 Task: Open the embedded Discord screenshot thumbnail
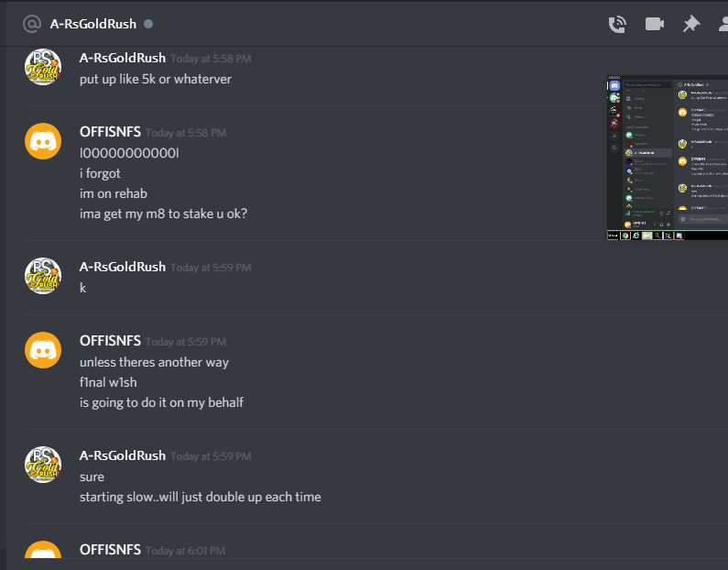668,158
